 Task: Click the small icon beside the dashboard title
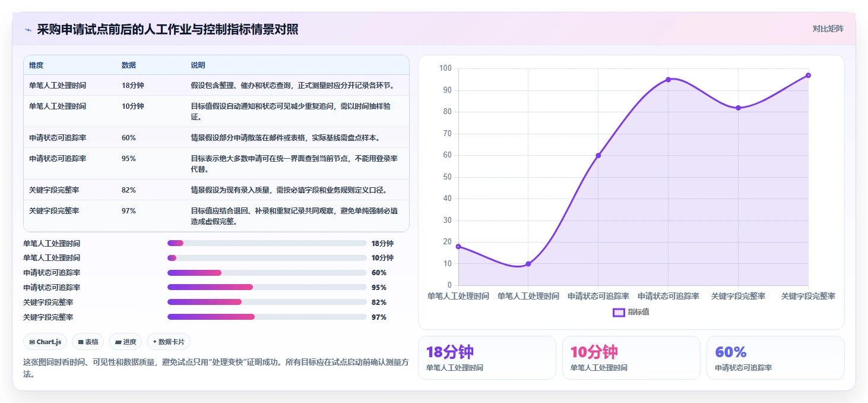click(x=28, y=30)
